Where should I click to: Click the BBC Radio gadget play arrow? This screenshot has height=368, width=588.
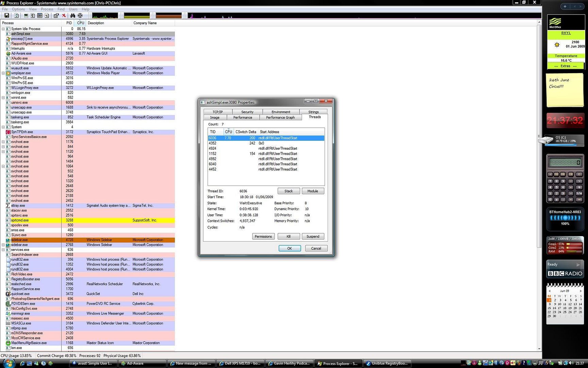point(578,265)
